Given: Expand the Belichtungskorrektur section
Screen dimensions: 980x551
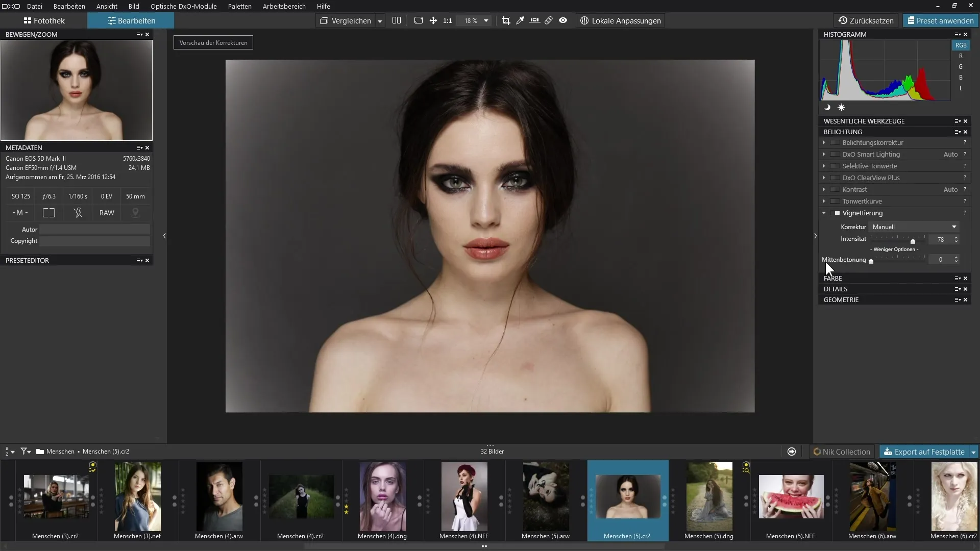Looking at the screenshot, I should [x=824, y=143].
